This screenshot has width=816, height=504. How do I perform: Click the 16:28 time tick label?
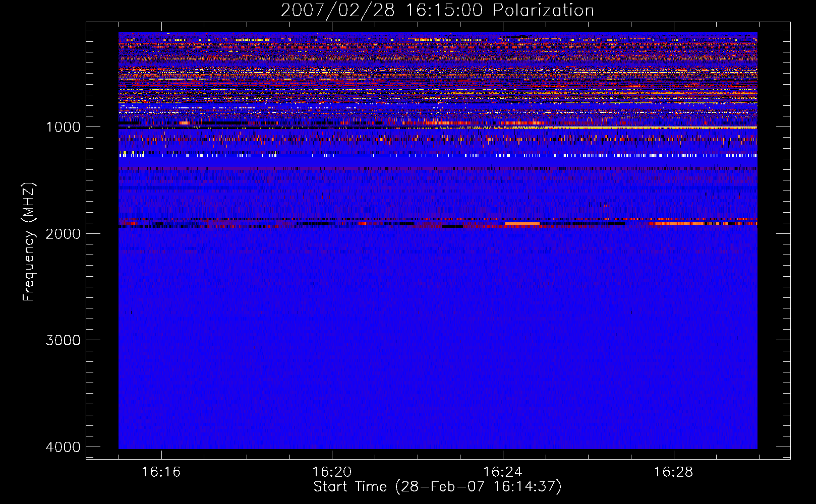(674, 472)
